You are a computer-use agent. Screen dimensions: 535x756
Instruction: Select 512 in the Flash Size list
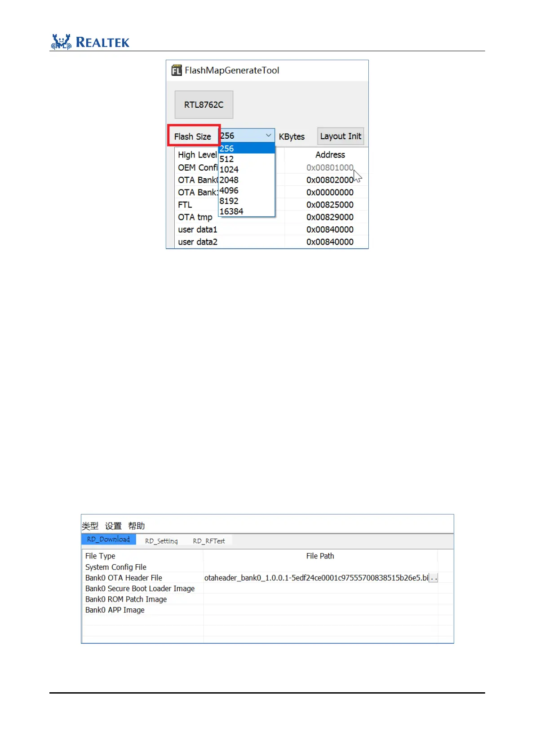click(247, 159)
